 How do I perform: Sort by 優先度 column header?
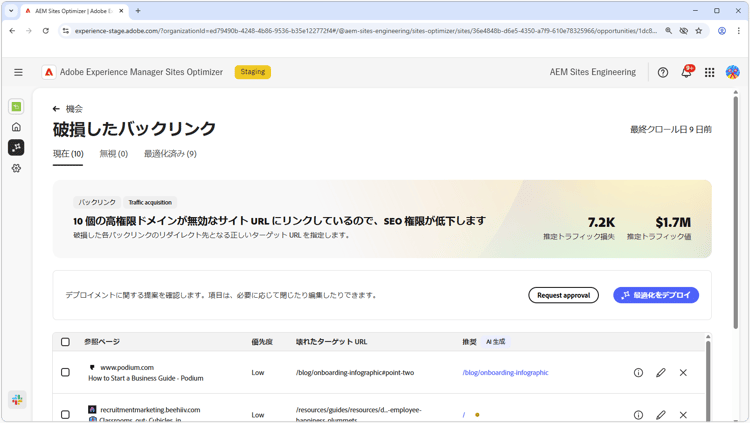click(262, 342)
